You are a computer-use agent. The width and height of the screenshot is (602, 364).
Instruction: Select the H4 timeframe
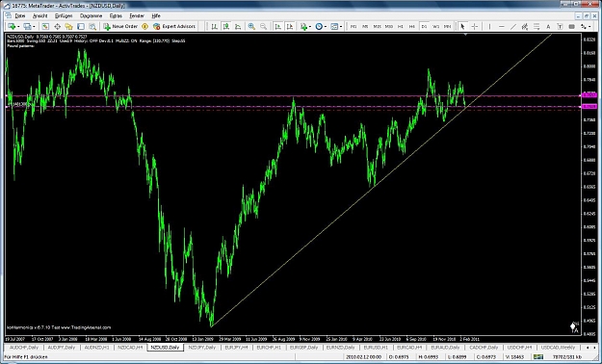point(412,27)
